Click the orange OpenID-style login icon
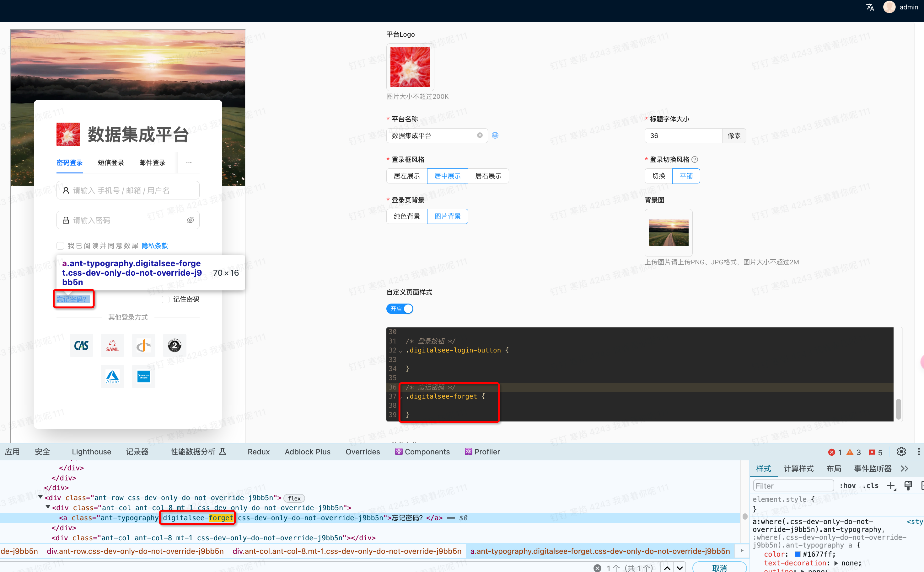The image size is (924, 572). [143, 345]
